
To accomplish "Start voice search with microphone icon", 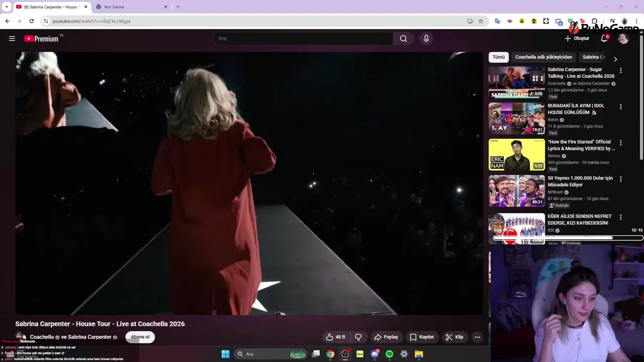I will click(x=426, y=38).
